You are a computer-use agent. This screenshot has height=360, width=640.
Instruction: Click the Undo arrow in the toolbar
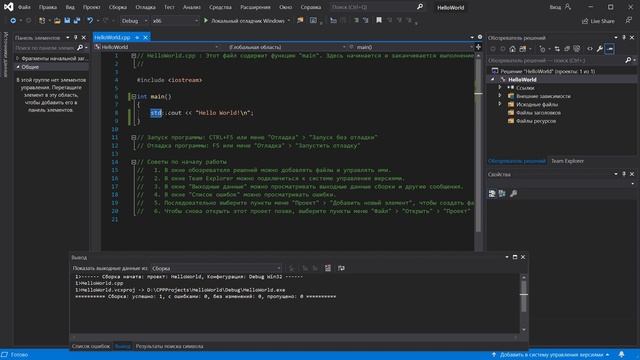click(90, 20)
